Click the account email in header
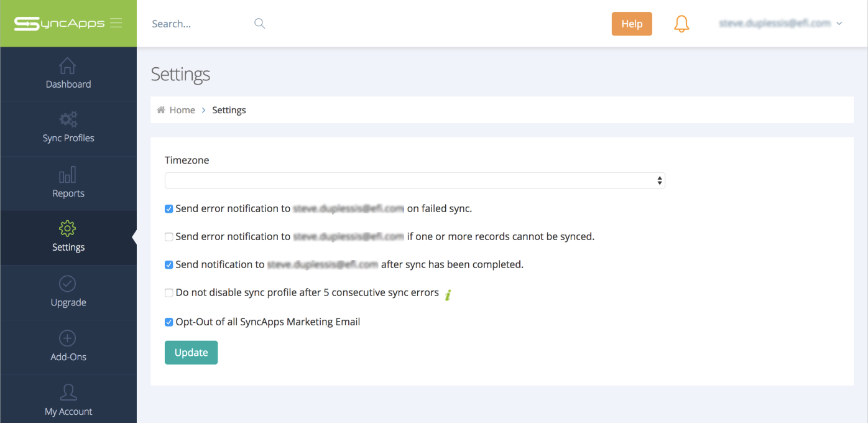868x423 pixels. coord(775,24)
